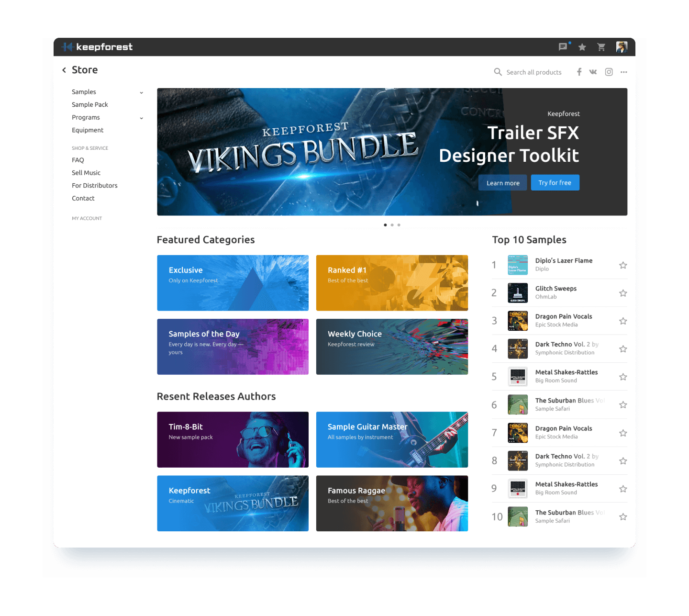
Task: Star rank 6 The Suburban Blues
Action: (x=623, y=405)
